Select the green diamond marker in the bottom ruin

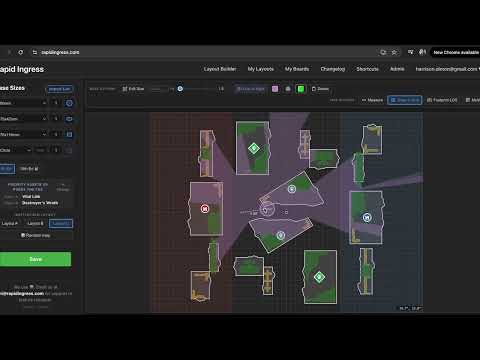(x=319, y=277)
